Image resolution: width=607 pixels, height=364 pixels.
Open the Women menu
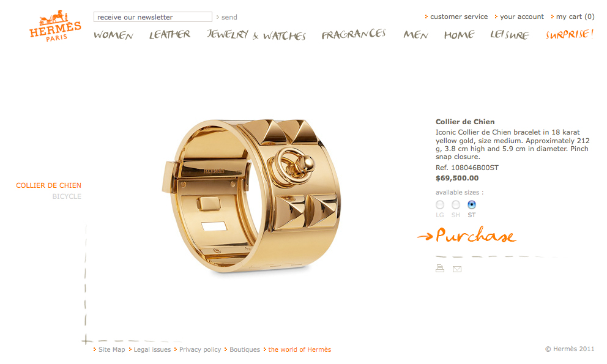(x=113, y=35)
